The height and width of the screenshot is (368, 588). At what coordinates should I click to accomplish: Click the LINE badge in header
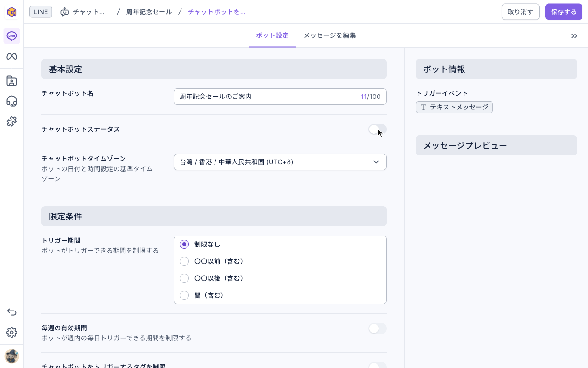[x=41, y=12]
